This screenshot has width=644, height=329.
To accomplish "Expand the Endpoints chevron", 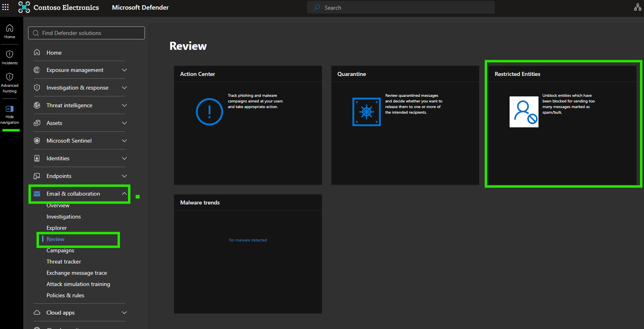I will [124, 176].
